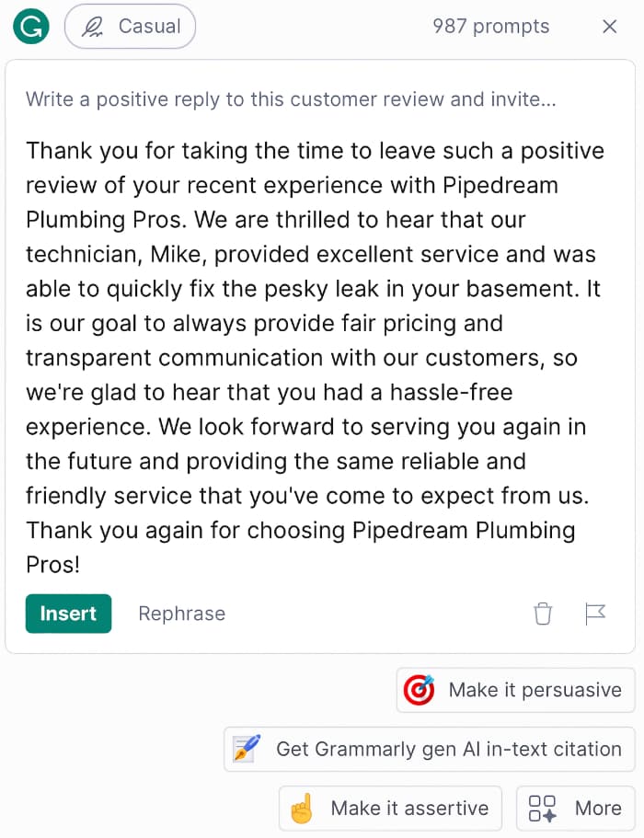Screen dimensions: 644x838
Task: Rephrase the generated response
Action: click(x=181, y=614)
